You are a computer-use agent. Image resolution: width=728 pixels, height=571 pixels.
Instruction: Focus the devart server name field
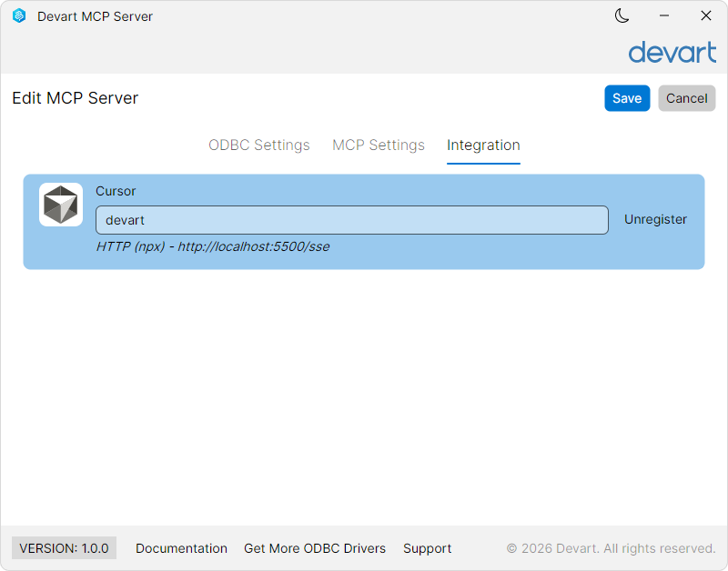(352, 220)
